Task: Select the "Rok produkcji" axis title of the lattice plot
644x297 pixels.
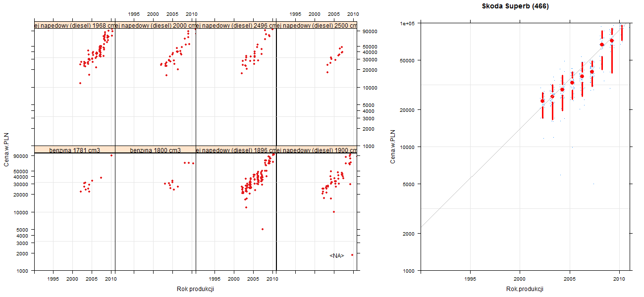Action: coord(195,289)
